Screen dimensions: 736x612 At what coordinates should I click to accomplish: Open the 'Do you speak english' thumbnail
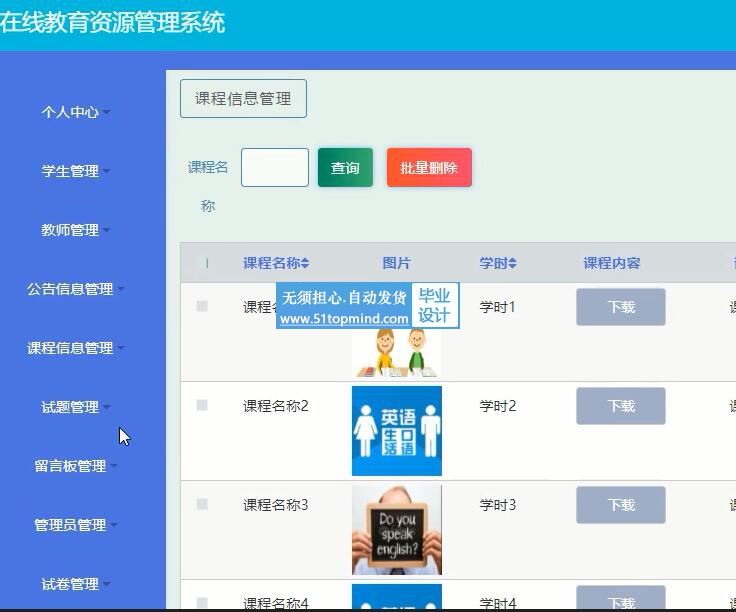coord(397,530)
